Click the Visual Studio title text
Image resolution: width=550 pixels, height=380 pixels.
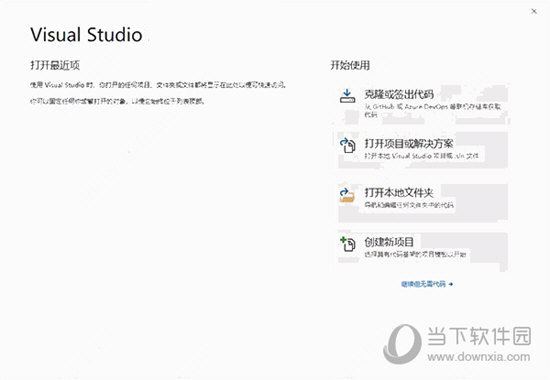click(x=86, y=35)
